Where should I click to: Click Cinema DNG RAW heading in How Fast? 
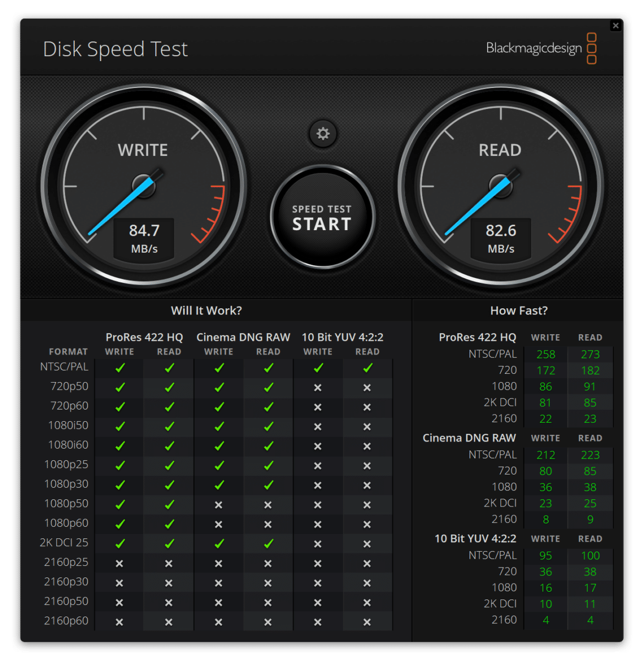pos(469,438)
